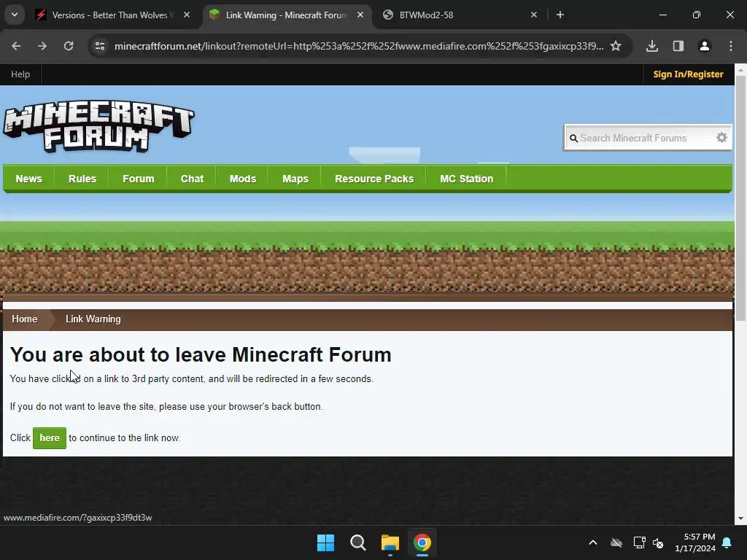Click the scrollbar down arrow
The height and width of the screenshot is (560, 747).
[740, 518]
